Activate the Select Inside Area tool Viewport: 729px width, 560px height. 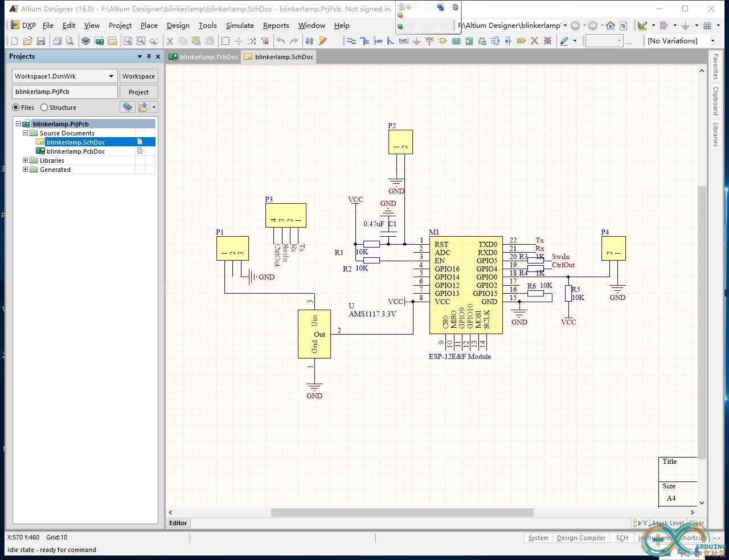coord(226,41)
